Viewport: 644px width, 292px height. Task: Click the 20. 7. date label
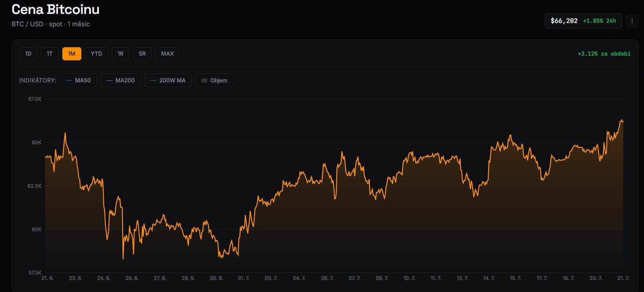click(596, 278)
